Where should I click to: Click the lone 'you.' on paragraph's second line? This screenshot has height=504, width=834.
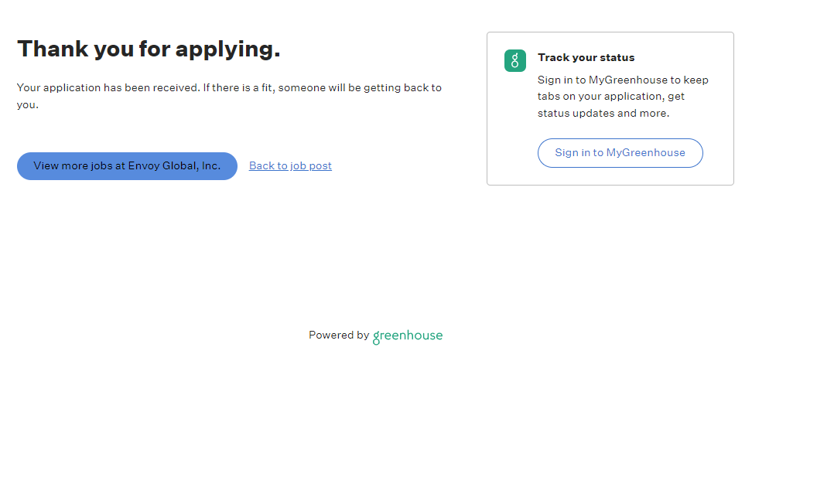click(28, 105)
